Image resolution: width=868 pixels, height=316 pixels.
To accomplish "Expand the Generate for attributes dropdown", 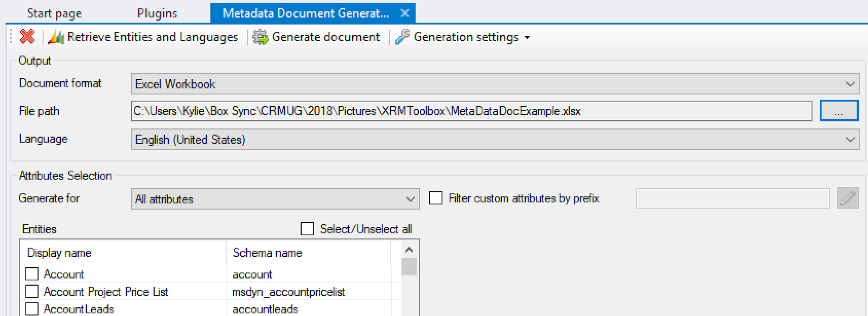I will [410, 199].
